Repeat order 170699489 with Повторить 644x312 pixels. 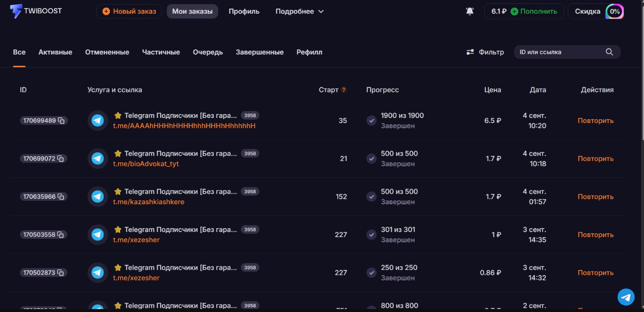(595, 120)
